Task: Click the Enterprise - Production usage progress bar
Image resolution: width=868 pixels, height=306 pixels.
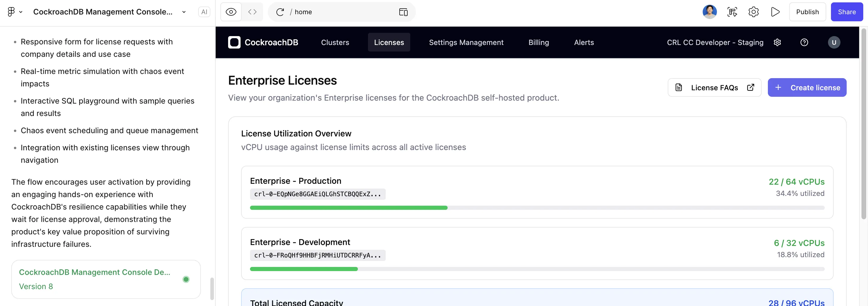Action: pyautogui.click(x=537, y=208)
